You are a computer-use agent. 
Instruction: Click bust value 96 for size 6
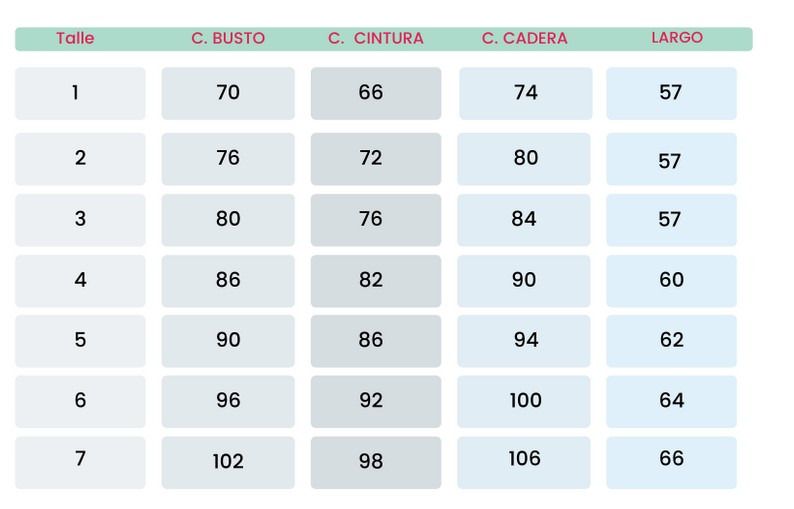(x=228, y=401)
